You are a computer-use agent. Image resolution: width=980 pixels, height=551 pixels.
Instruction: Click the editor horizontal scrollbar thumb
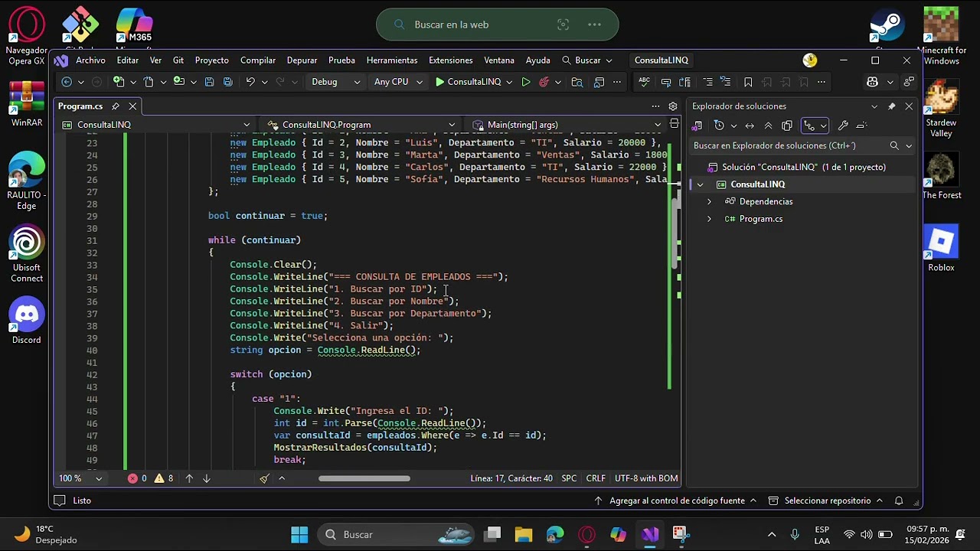364,478
